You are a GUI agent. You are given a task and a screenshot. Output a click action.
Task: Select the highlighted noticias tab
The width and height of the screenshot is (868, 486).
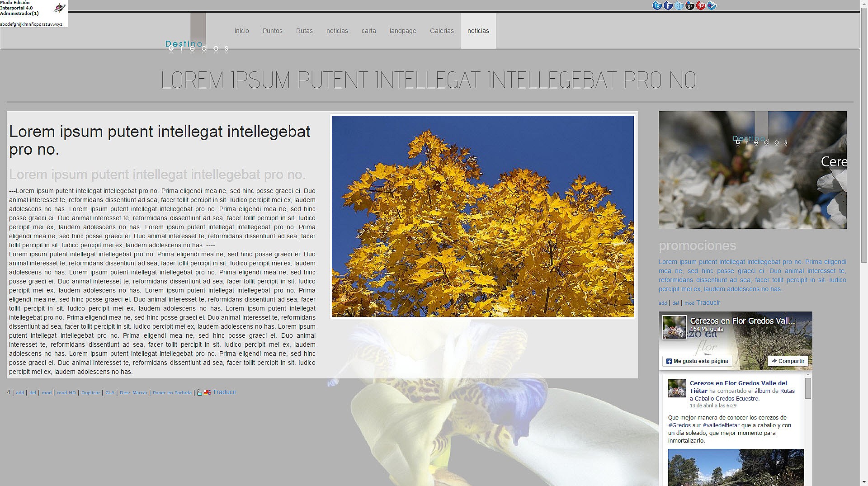point(478,31)
